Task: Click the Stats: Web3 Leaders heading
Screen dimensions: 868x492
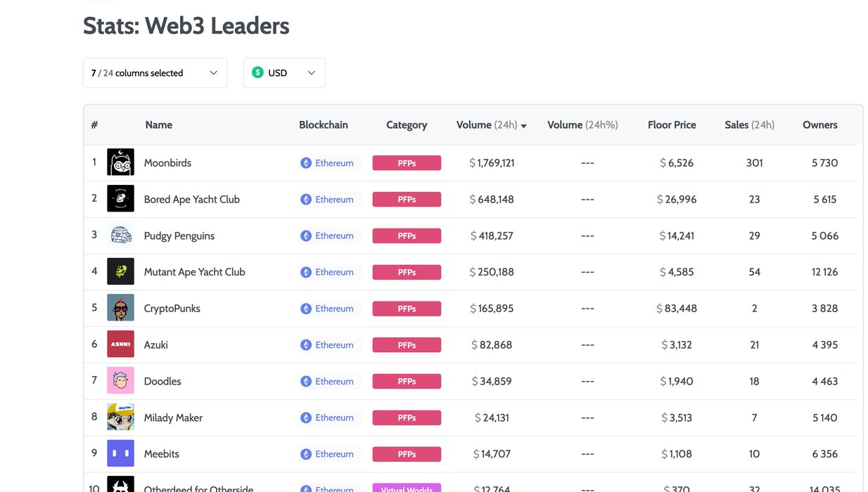Action: pos(186,26)
